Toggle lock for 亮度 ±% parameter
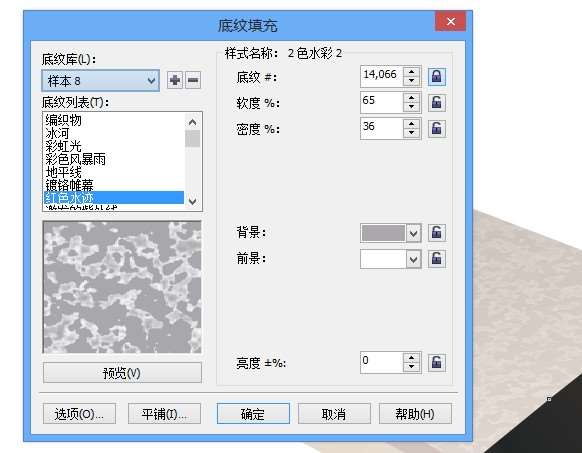 click(x=436, y=363)
